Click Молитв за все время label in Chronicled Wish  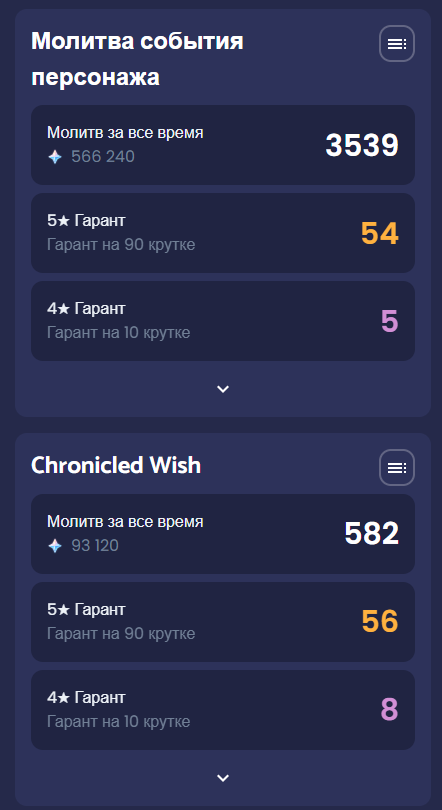pos(125,522)
